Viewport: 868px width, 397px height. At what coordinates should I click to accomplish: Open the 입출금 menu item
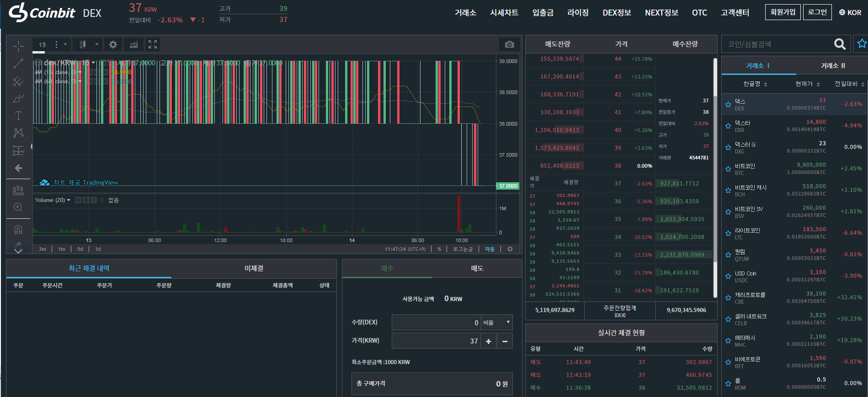click(543, 13)
